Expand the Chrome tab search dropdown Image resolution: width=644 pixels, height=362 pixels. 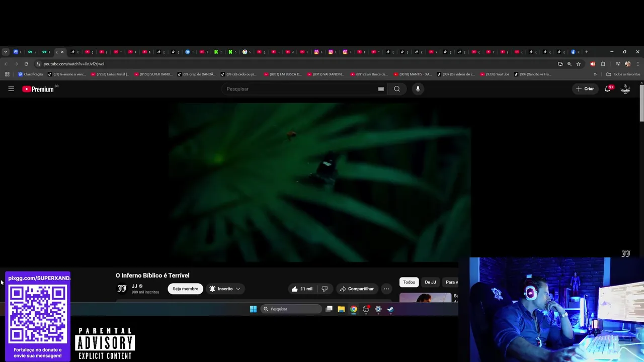[x=6, y=52]
